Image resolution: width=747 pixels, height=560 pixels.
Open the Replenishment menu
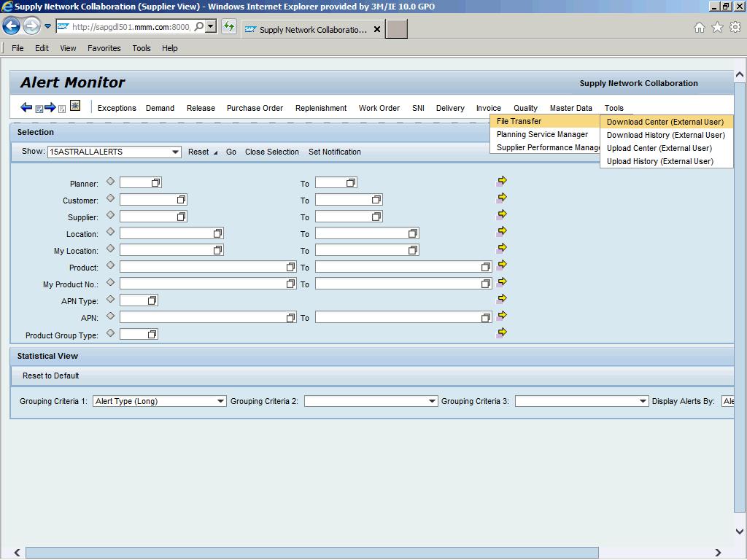coord(321,108)
